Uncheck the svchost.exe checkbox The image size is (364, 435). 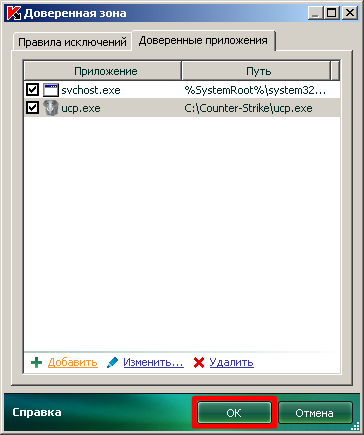click(32, 90)
